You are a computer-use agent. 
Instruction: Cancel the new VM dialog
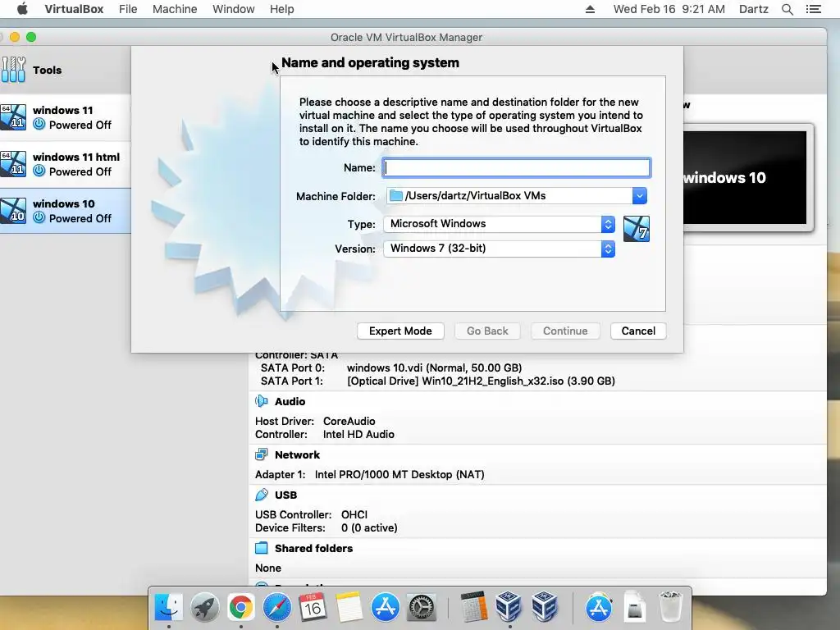[638, 331]
